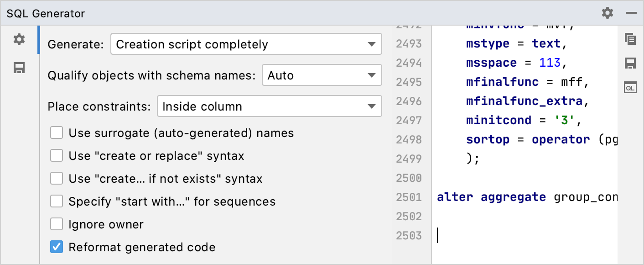Enable surrogate auto-generated names
The image size is (644, 265).
click(56, 132)
